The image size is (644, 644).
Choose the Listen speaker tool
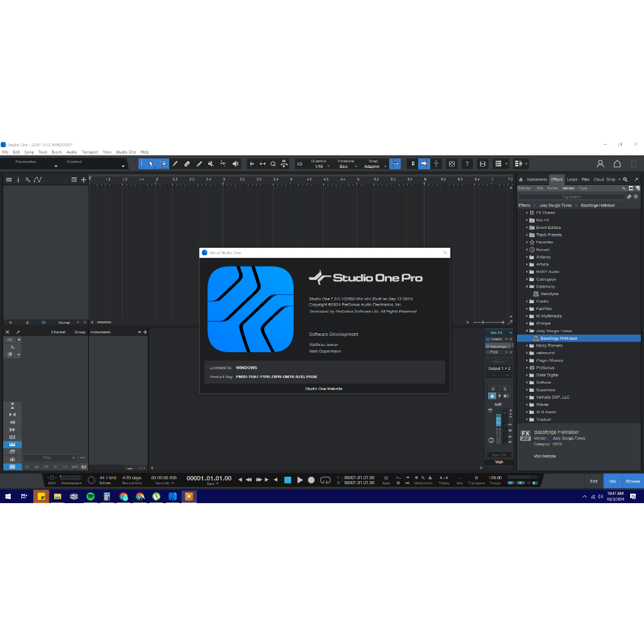pyautogui.click(x=235, y=164)
